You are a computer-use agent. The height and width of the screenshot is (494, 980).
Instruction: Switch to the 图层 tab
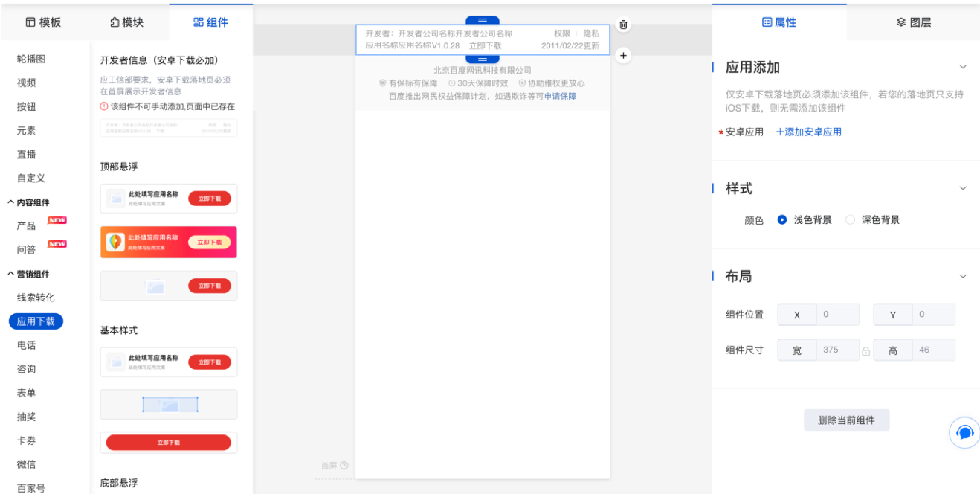tap(914, 22)
